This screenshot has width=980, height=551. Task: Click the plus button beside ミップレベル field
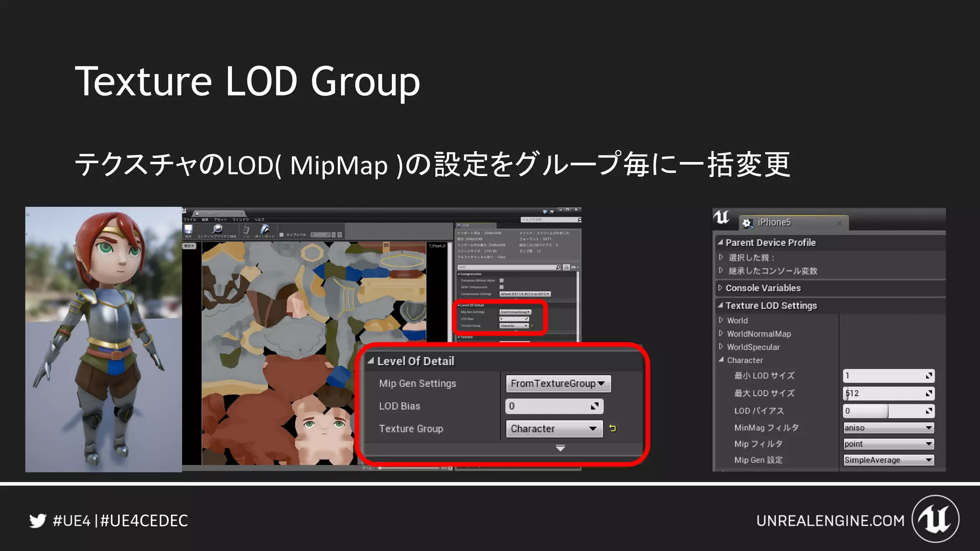pos(340,235)
